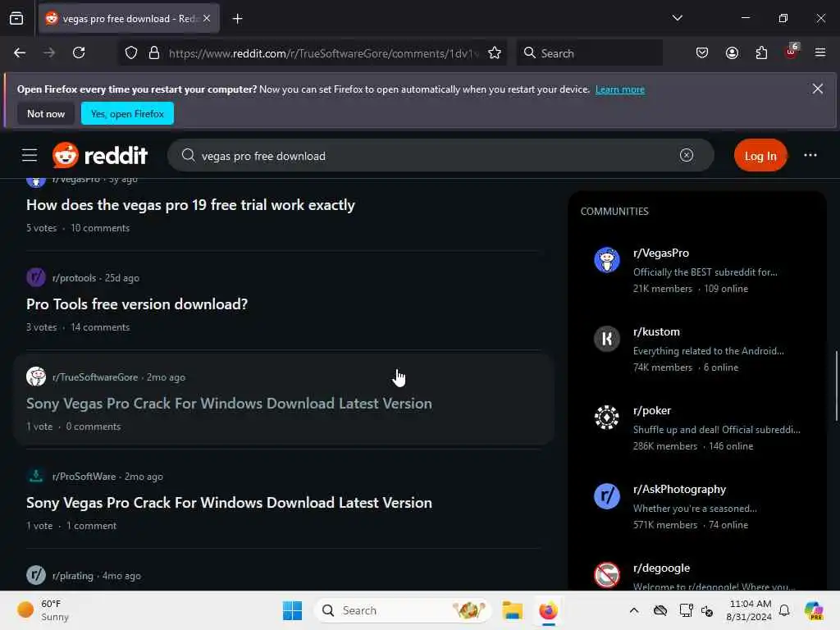Open r/degoogle community from sidebar
Screen dimensions: 840x630
pos(662,568)
